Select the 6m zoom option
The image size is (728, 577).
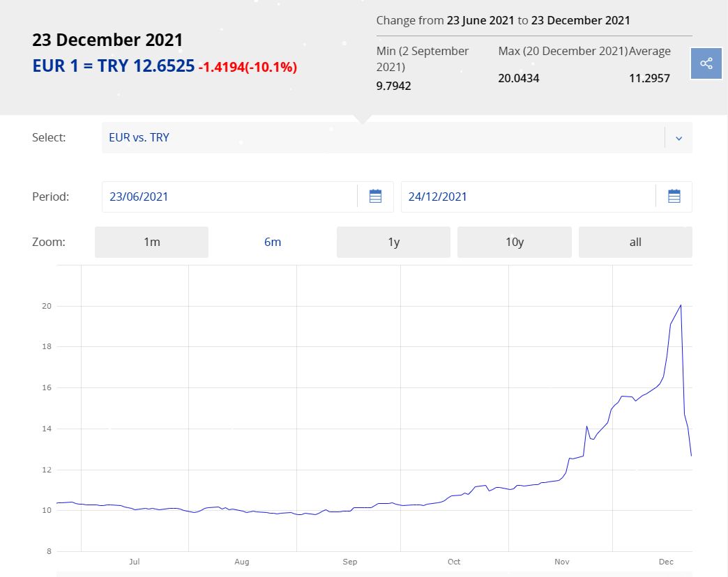pyautogui.click(x=272, y=242)
